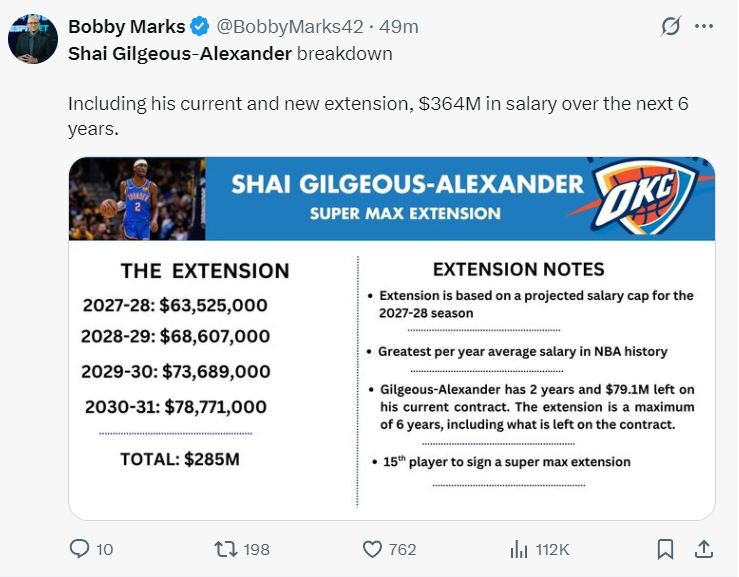Click the share upload arrow icon
Viewport: 739px width, 577px height.
tap(703, 549)
